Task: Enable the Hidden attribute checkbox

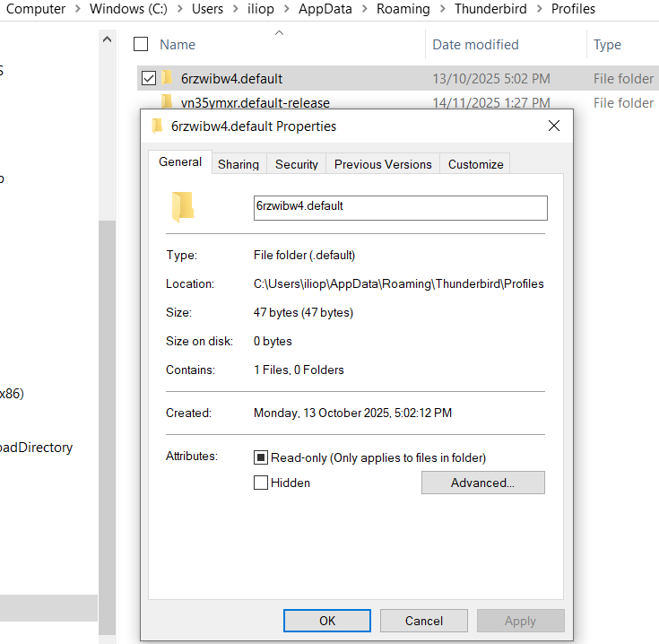Action: [261, 483]
